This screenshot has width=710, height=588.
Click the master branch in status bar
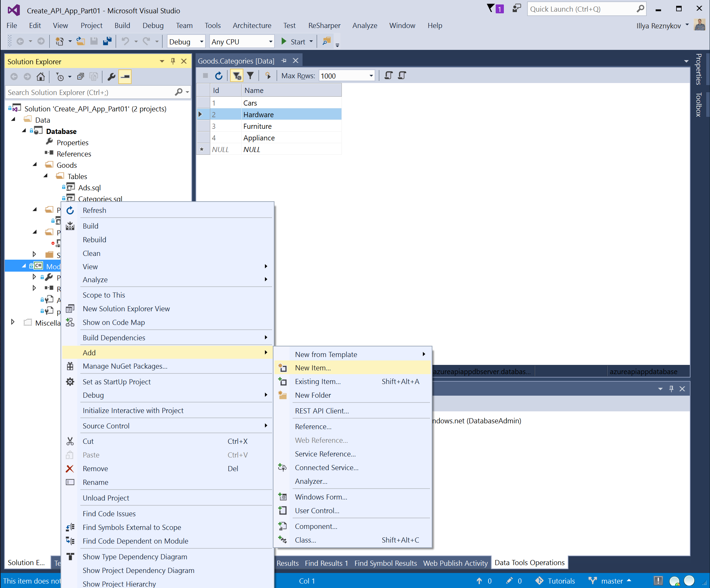pyautogui.click(x=612, y=581)
